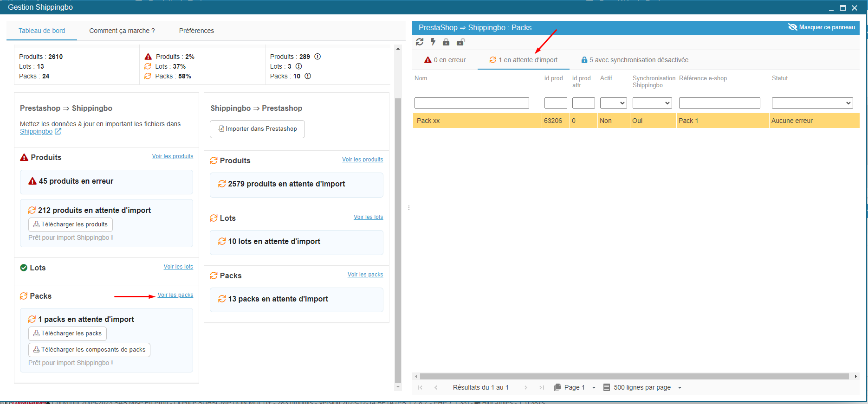This screenshot has height=404, width=868.
Task: Open external link icon next to Shippingbo
Action: point(58,132)
